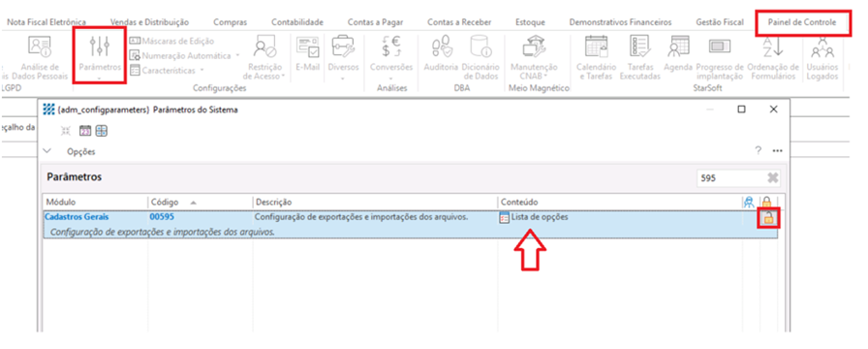Image resolution: width=868 pixels, height=349 pixels.
Task: Open the three-dots more options menu
Action: (777, 150)
